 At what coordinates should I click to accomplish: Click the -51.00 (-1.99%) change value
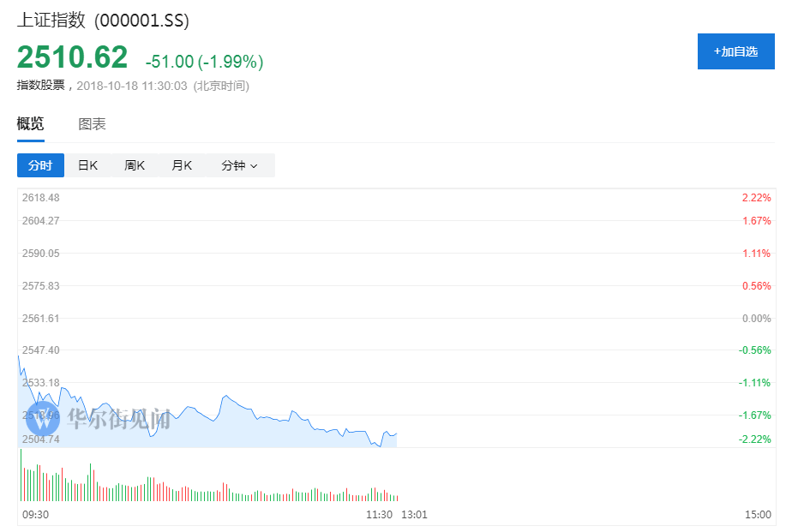tap(204, 62)
